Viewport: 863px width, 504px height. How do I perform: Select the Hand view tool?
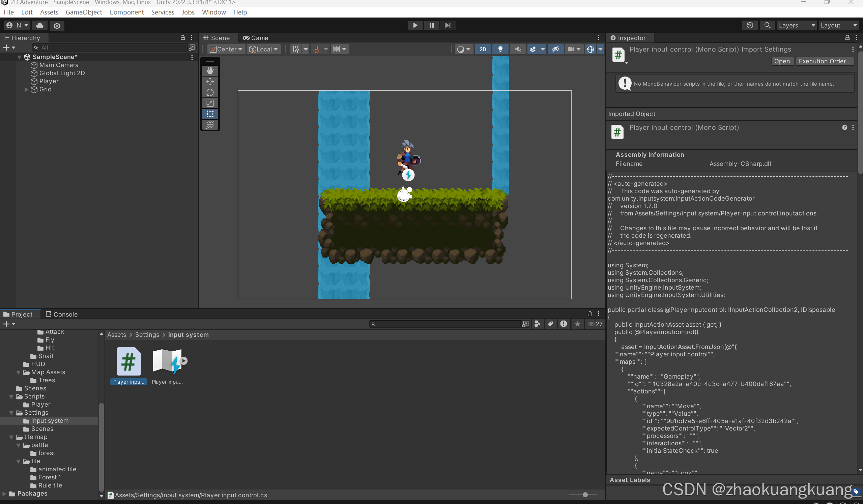point(210,70)
